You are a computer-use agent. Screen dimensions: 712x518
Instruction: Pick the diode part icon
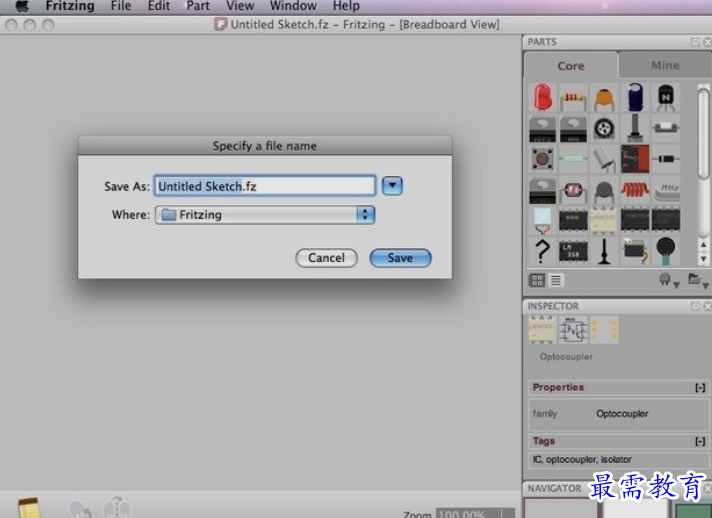[666, 159]
